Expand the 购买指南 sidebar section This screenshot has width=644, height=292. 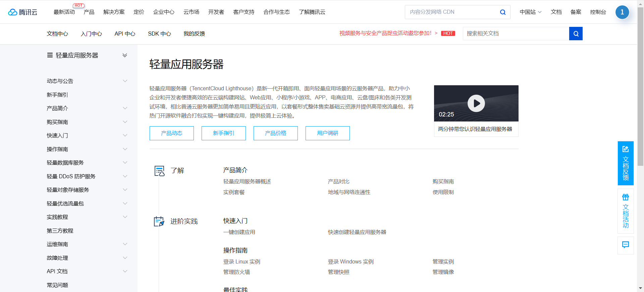(x=125, y=122)
